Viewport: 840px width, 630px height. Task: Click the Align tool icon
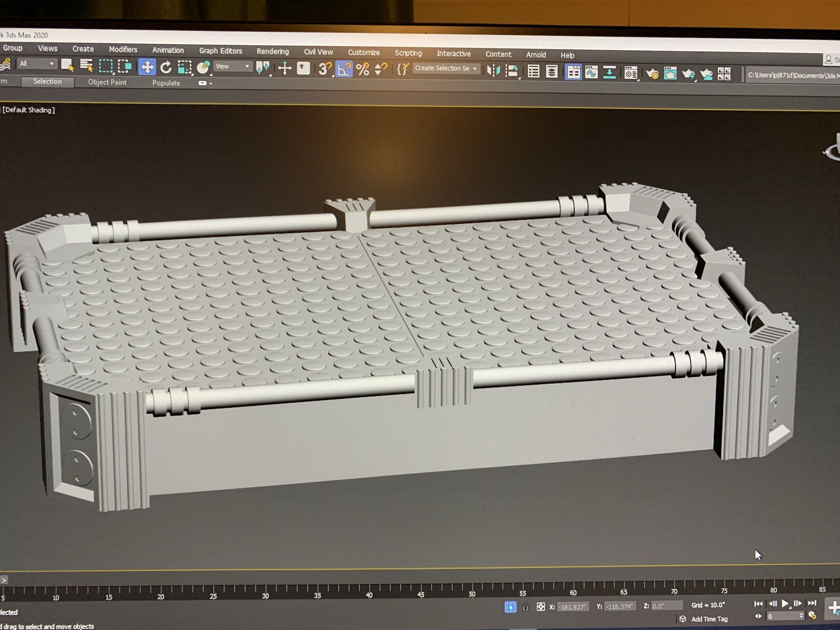click(512, 71)
